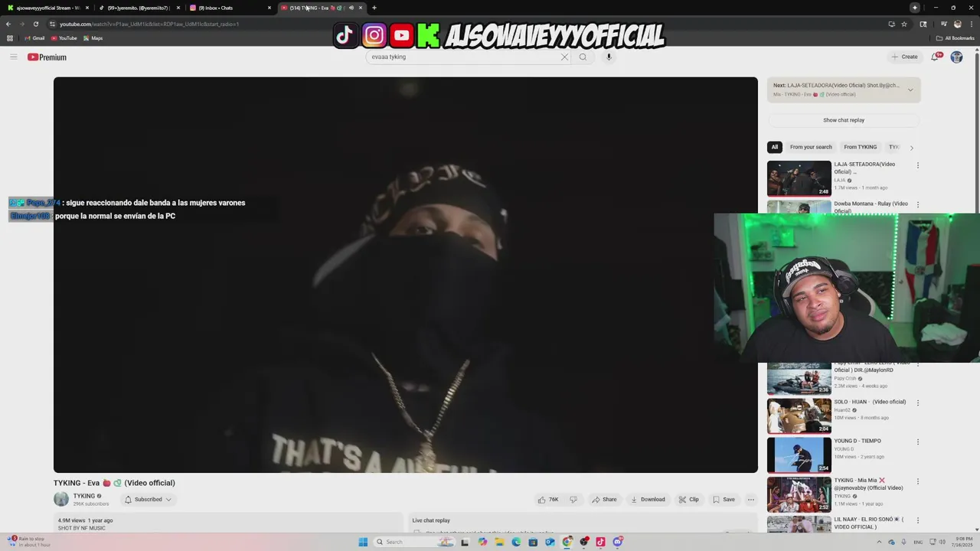The width and height of the screenshot is (980, 551).
Task: Mute the playing tab audio icon
Action: (351, 8)
